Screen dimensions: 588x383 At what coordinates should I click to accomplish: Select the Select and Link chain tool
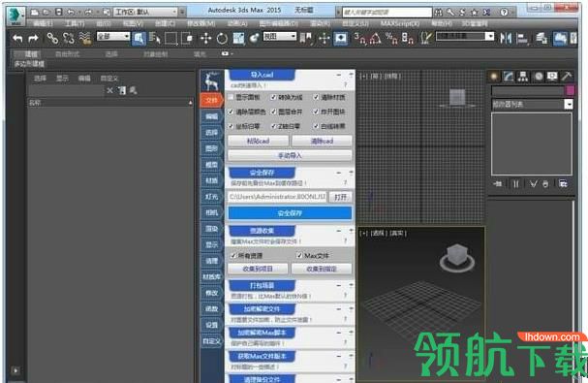[52, 39]
